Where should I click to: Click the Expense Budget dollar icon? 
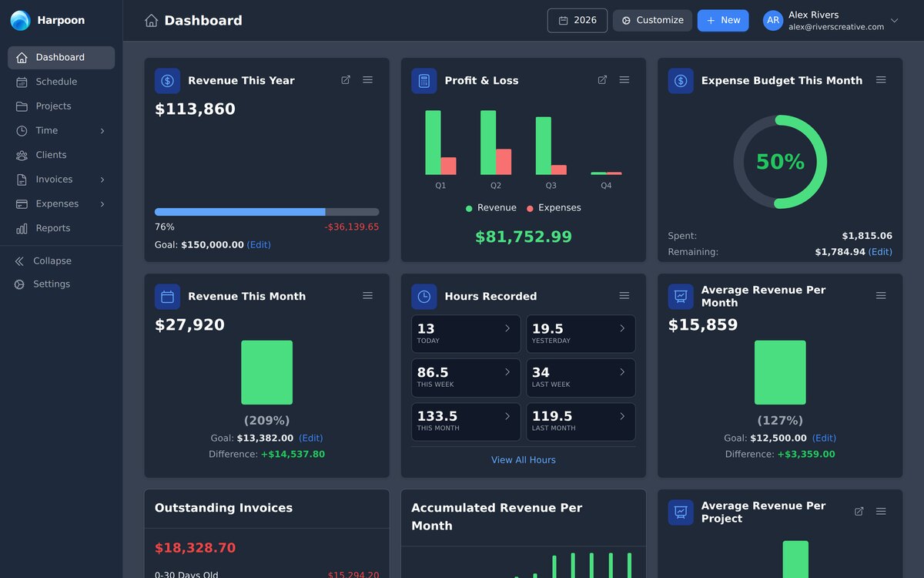tap(681, 81)
